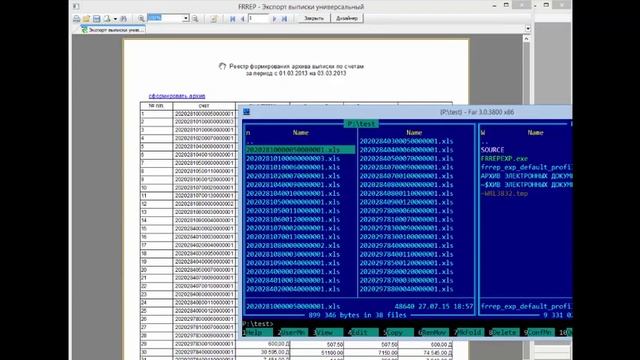Click the 'сформировать архив' link in report
The height and width of the screenshot is (360, 640).
click(x=177, y=96)
